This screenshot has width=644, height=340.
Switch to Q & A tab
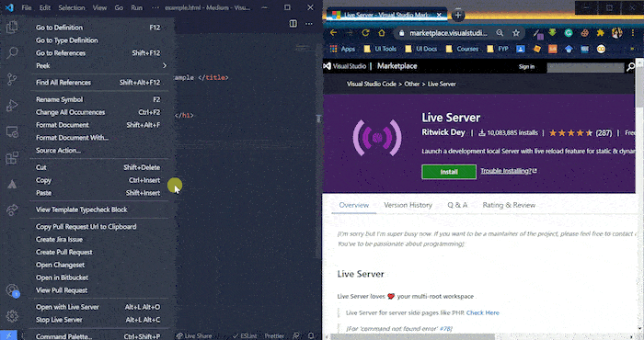click(457, 205)
